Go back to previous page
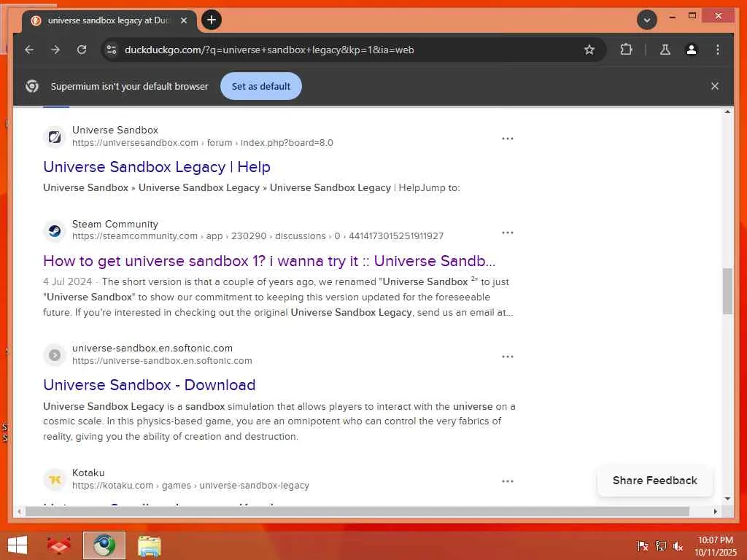 click(29, 50)
